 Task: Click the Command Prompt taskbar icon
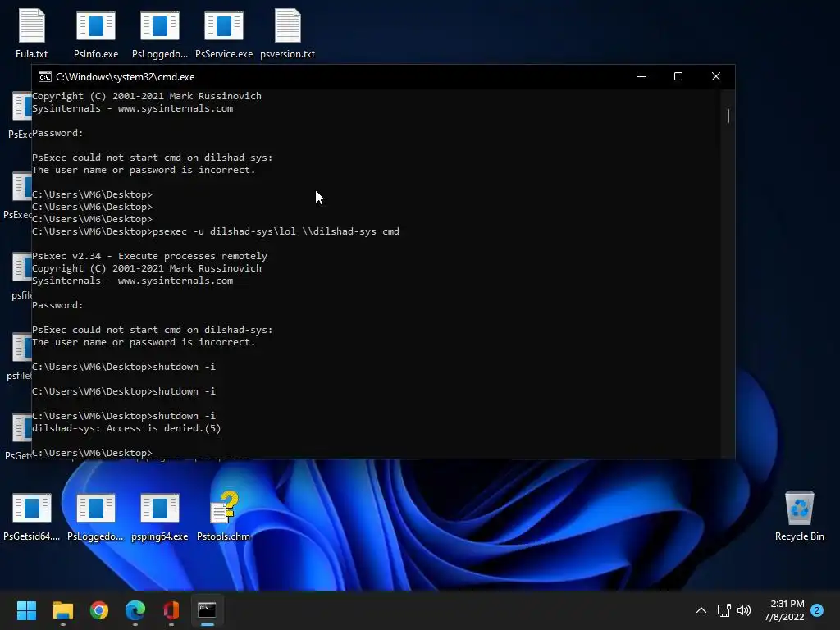[x=208, y=610]
